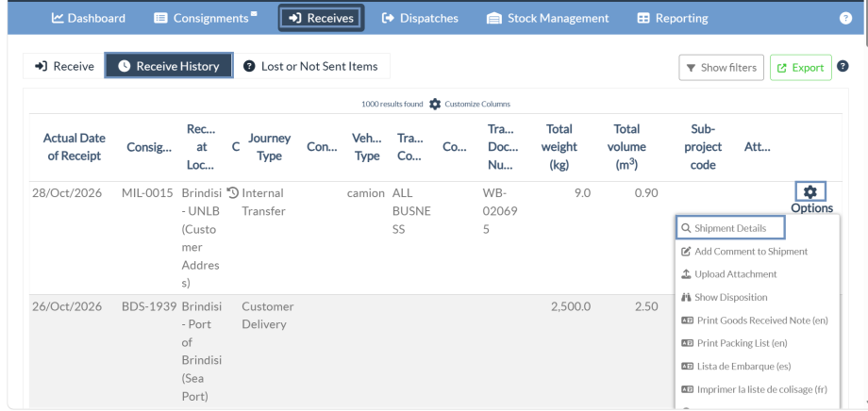
Task: Click the WB-020695 document number cell
Action: click(x=500, y=211)
